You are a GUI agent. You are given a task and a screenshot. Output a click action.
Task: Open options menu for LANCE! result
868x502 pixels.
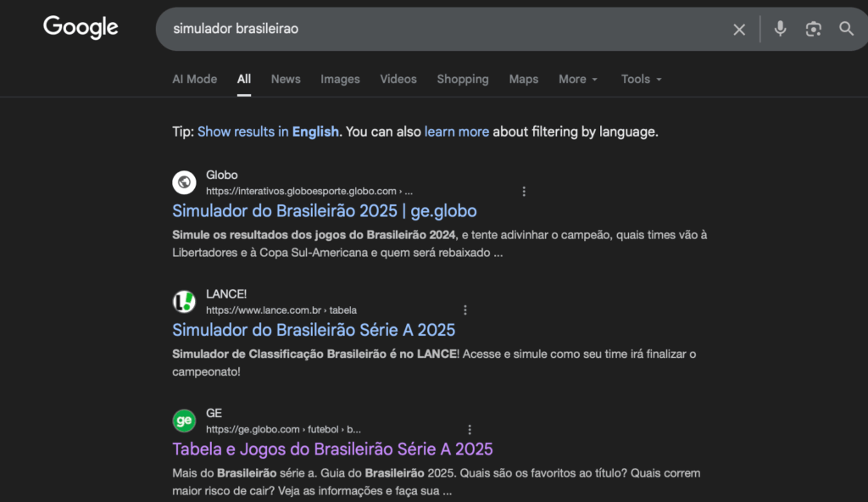[x=465, y=310]
